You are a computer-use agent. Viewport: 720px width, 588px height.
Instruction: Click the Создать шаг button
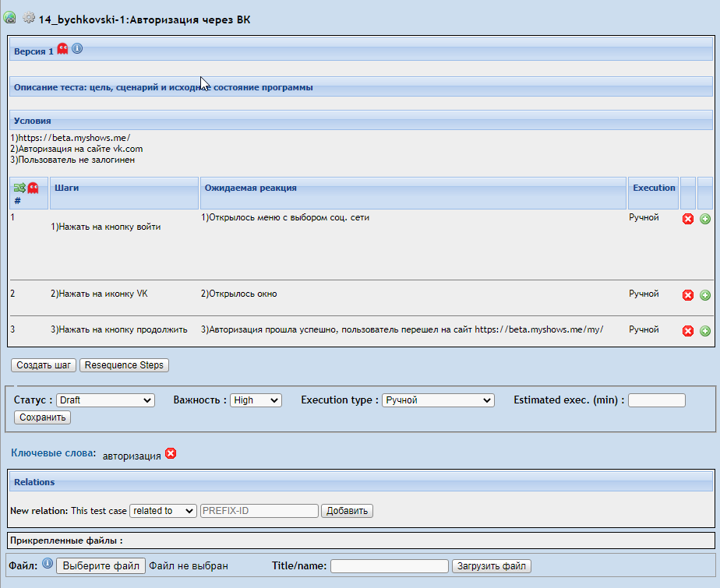point(43,364)
